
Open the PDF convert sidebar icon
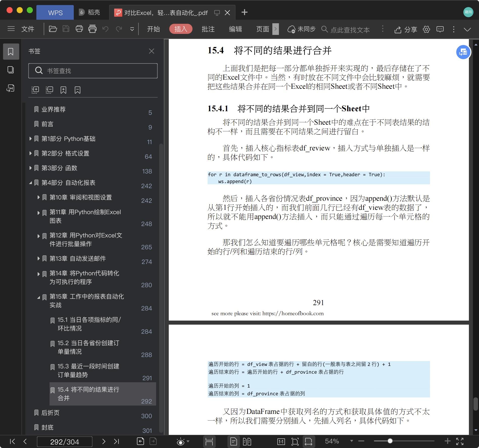point(11,88)
